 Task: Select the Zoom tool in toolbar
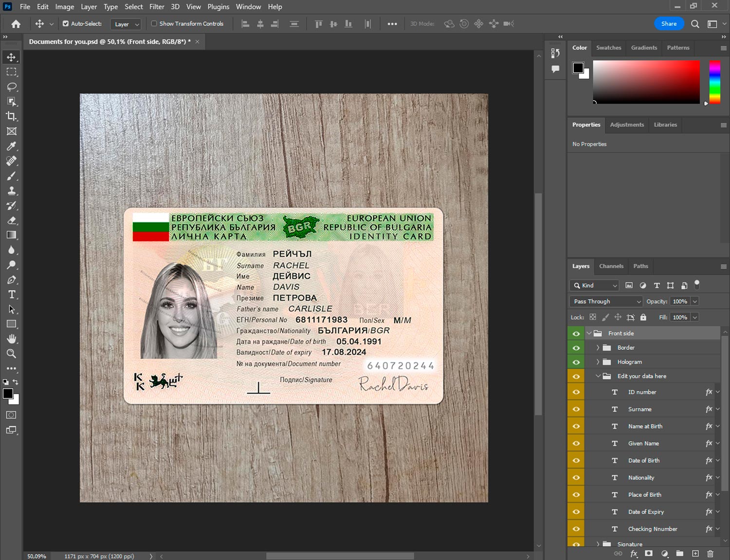pos(12,354)
